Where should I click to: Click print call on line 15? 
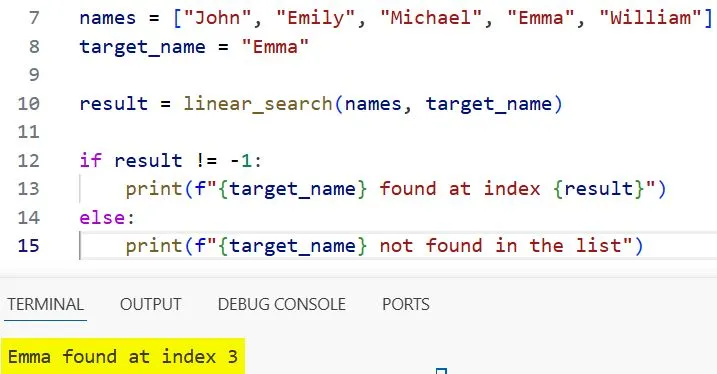pyautogui.click(x=154, y=246)
